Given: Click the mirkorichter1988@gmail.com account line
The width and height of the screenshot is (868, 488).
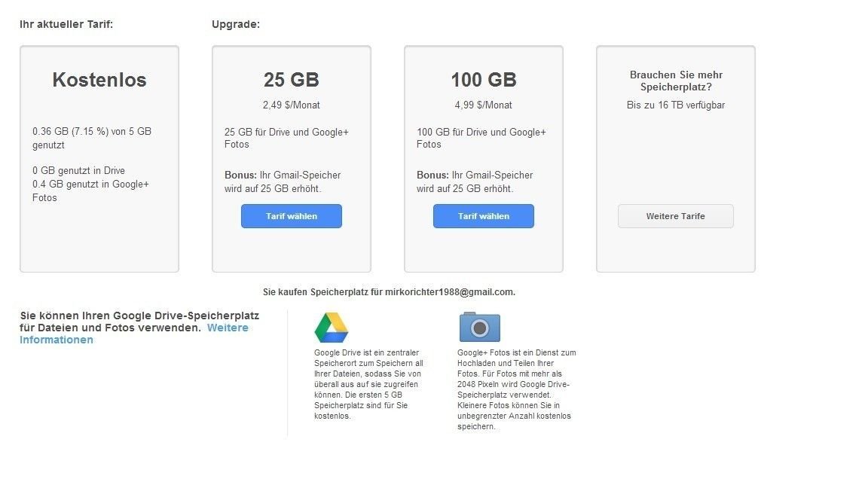Looking at the screenshot, I should (x=389, y=292).
